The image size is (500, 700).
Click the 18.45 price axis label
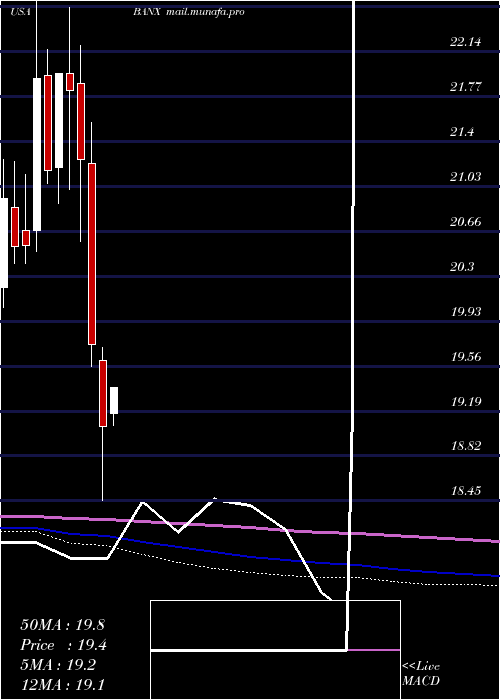[466, 491]
